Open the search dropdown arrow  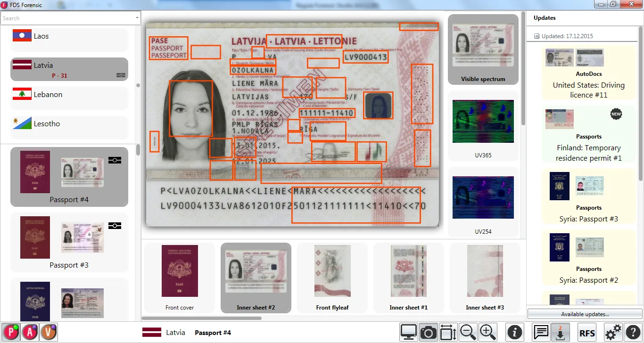(137, 18)
